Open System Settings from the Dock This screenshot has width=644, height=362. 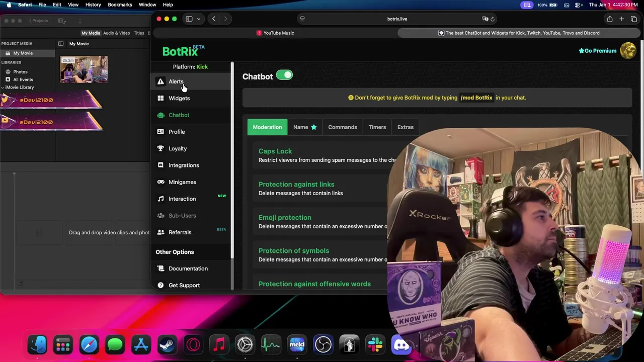[245, 345]
